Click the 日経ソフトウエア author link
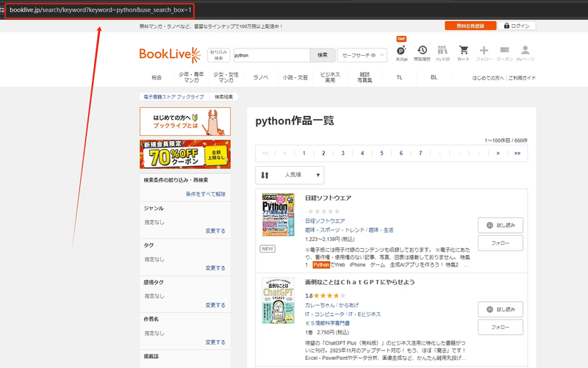588x368 pixels. [325, 221]
